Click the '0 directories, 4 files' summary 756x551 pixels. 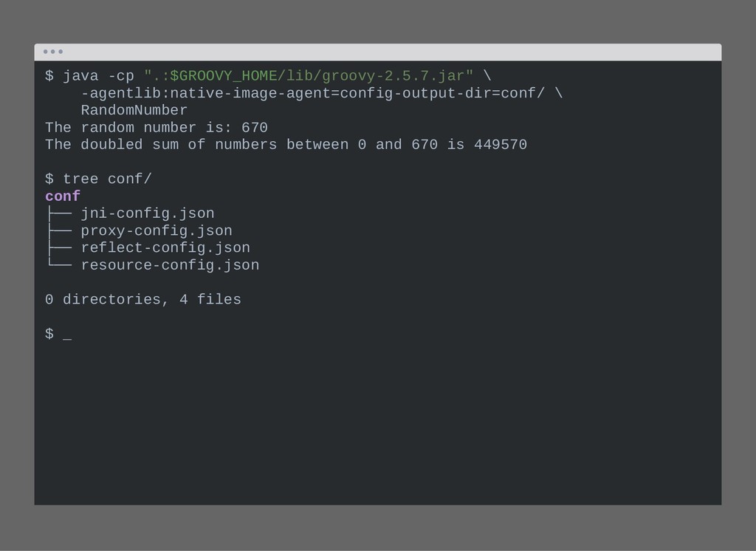(x=143, y=300)
